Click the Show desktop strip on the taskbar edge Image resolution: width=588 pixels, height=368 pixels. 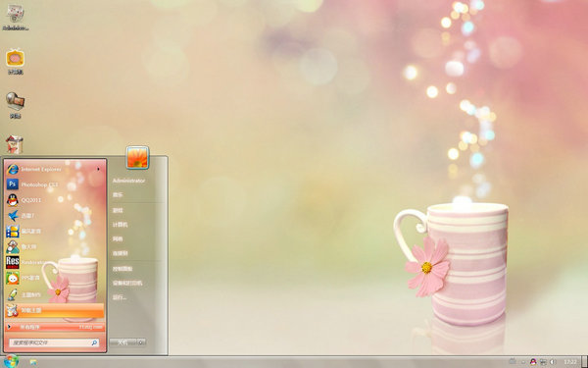[584, 362]
